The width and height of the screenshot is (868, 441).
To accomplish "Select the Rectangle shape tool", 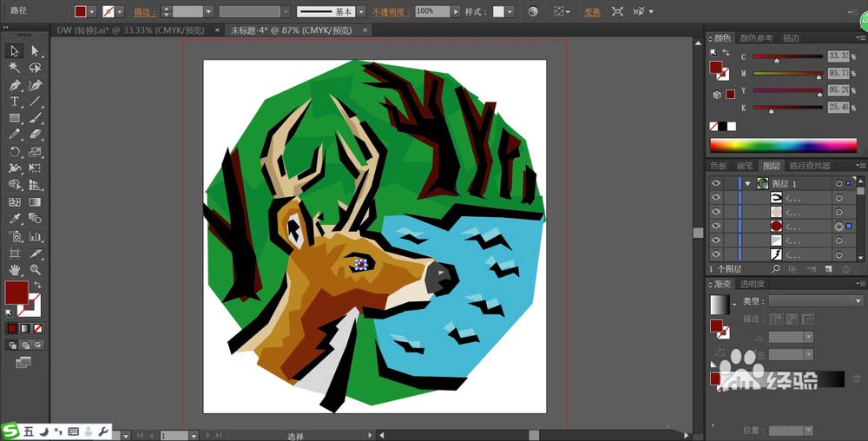I will coord(15,118).
